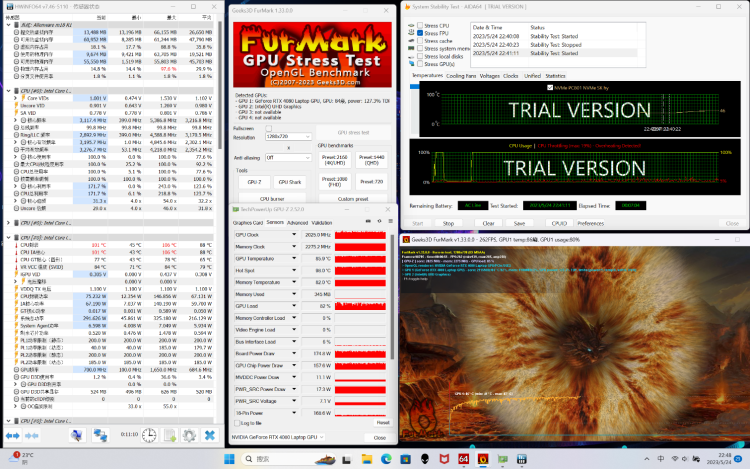Screen dimensions: 750x469
Task: Enable Log to file in GPU-Z
Action: tap(237, 423)
